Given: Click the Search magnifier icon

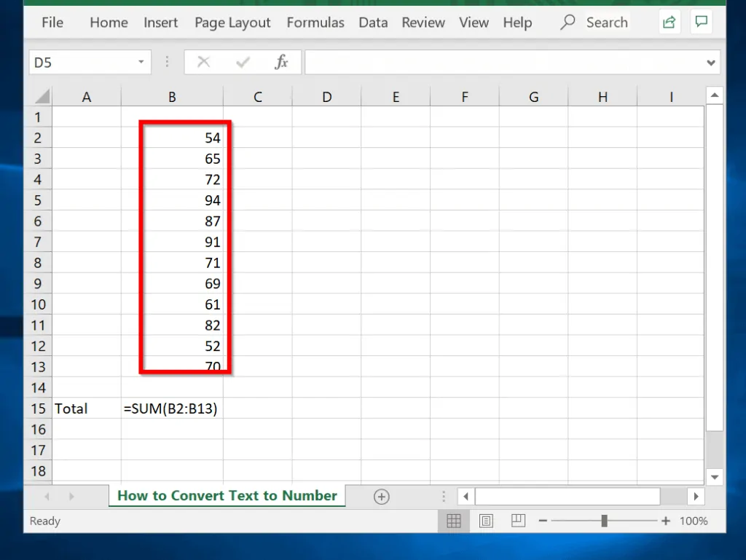Looking at the screenshot, I should pos(568,23).
